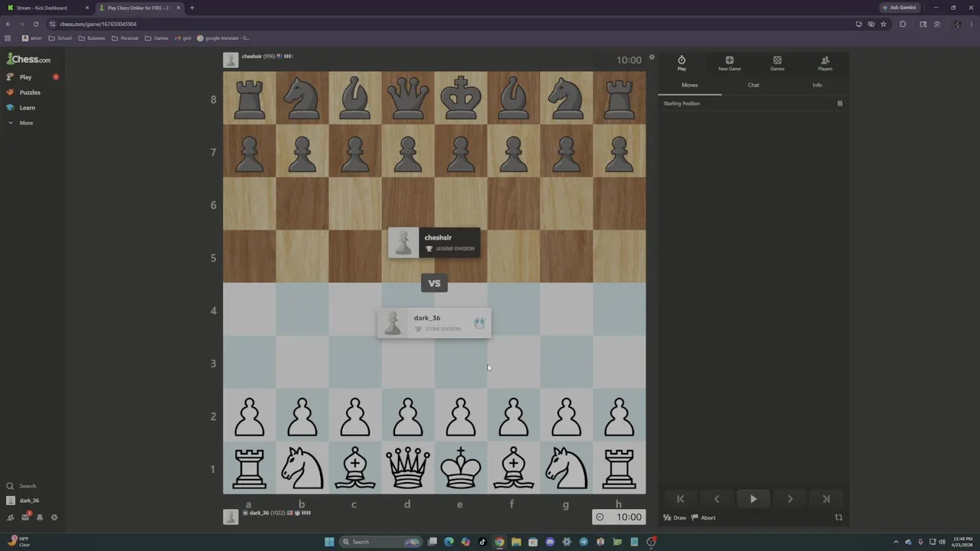Open Learn in the left sidebar

[27, 108]
